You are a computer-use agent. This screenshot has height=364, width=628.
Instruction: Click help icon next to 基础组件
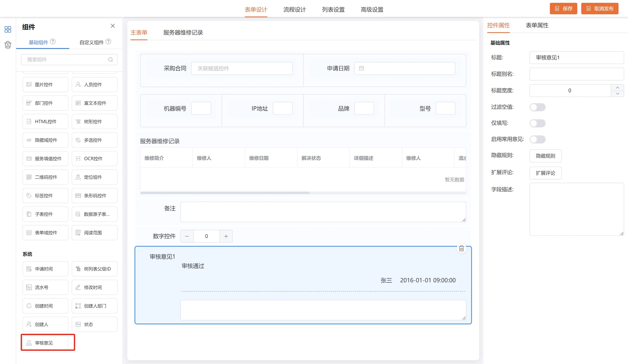pos(53,42)
